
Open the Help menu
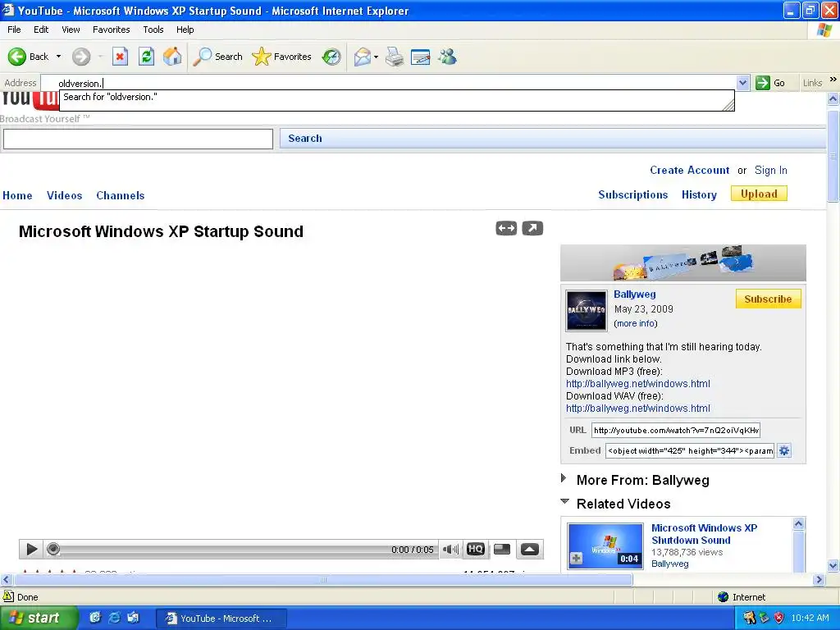185,30
